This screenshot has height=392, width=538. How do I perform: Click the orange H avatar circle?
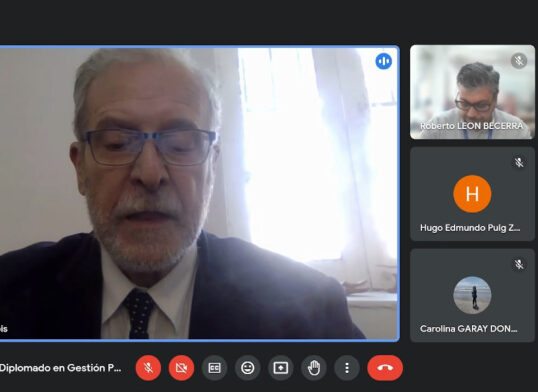pyautogui.click(x=472, y=194)
